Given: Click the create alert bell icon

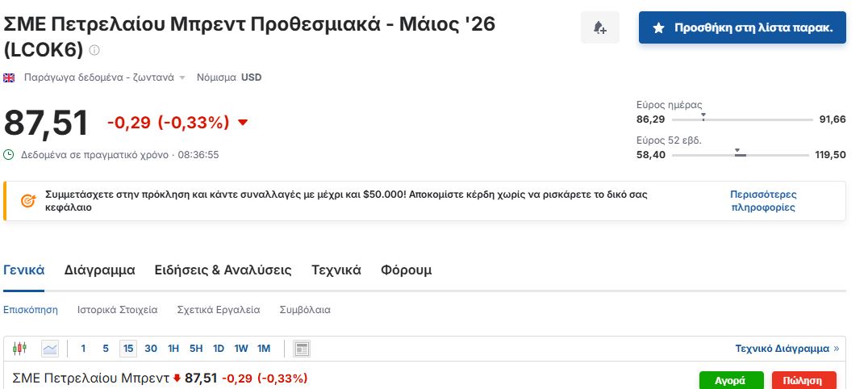Looking at the screenshot, I should [599, 28].
